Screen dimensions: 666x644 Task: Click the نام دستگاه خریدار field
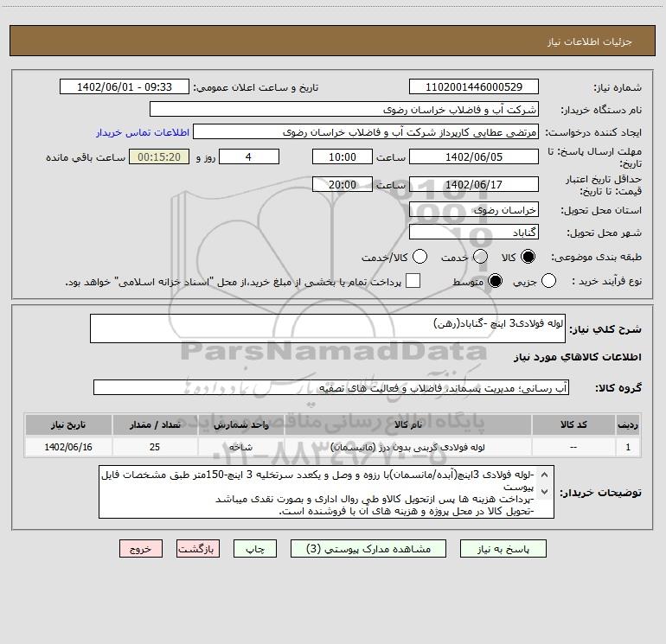tap(344, 110)
